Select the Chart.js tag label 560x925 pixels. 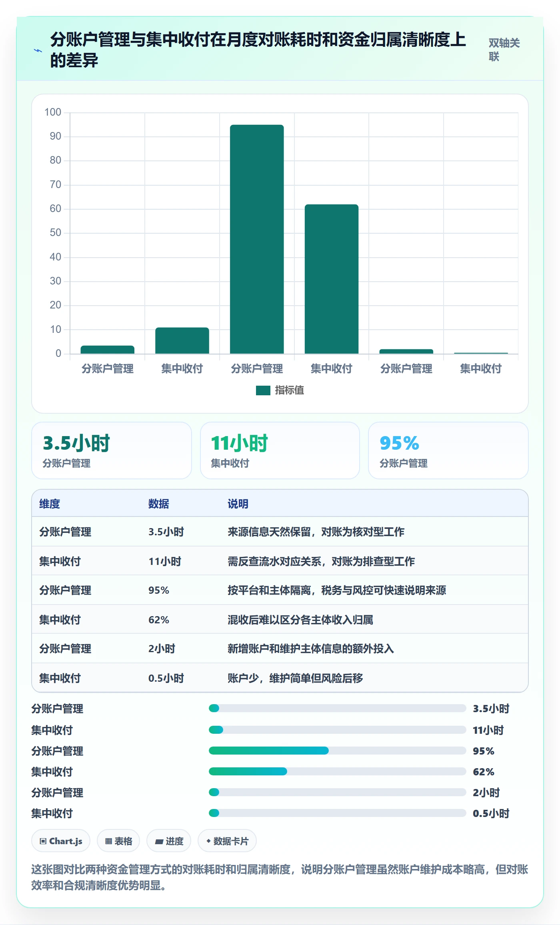pos(66,841)
